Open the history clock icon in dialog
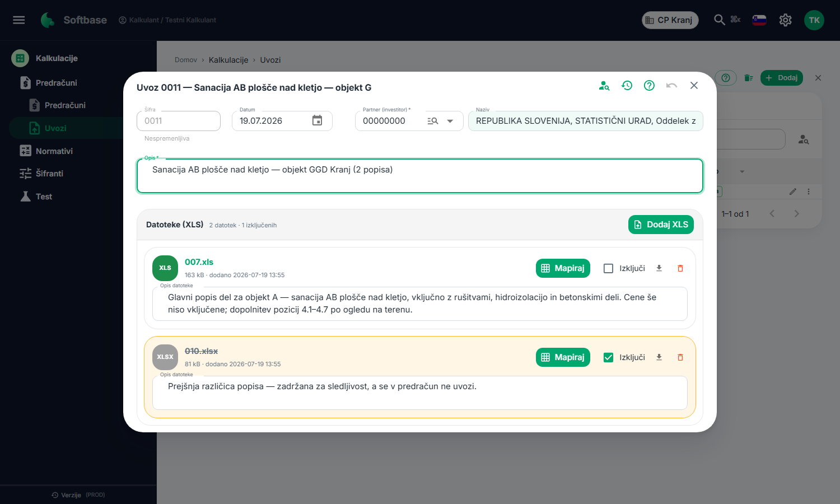The height and width of the screenshot is (504, 840). click(627, 86)
